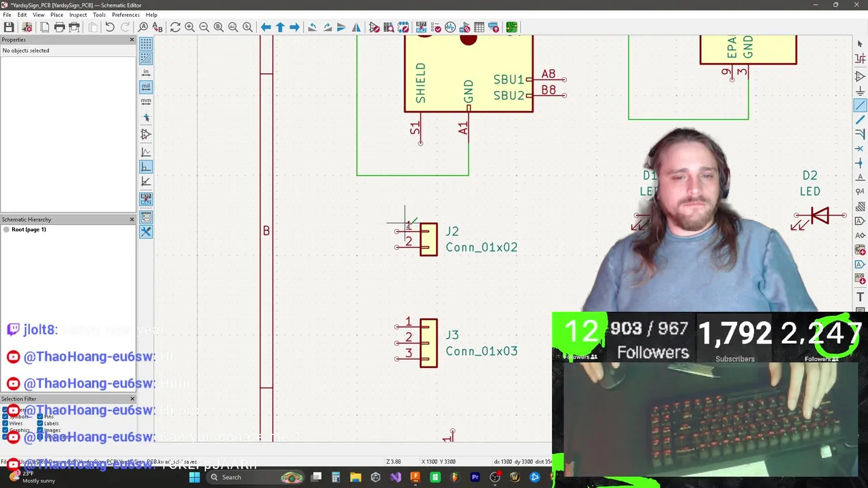Click the Zoom In magnifier

pyautogui.click(x=190, y=27)
